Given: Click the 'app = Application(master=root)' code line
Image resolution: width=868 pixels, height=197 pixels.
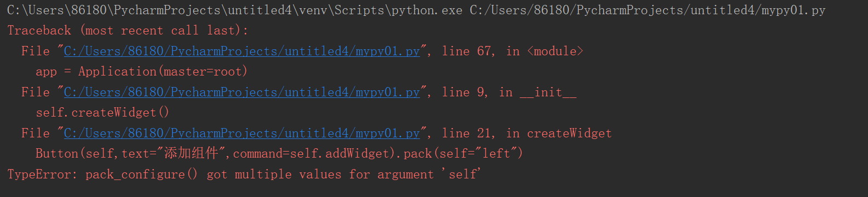Looking at the screenshot, I should [142, 72].
